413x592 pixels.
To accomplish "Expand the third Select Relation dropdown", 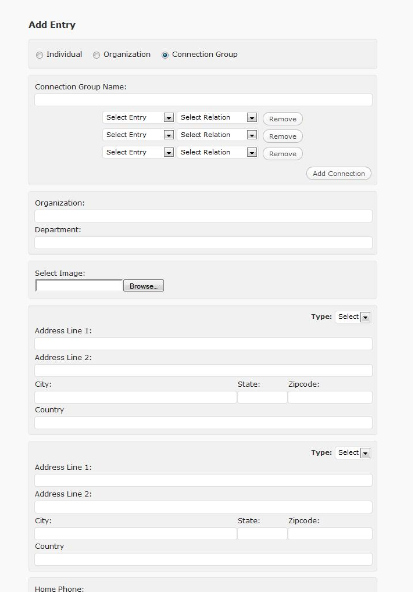I will [217, 153].
